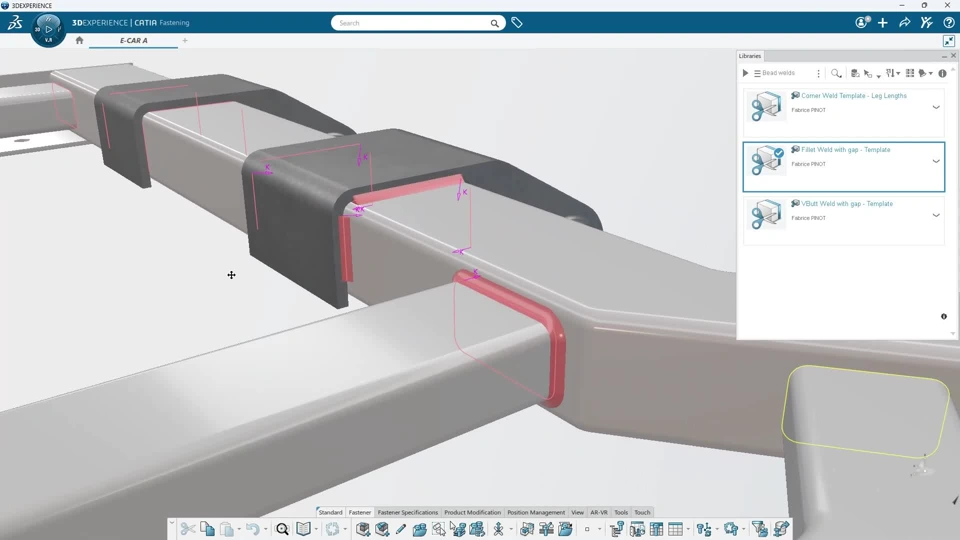The height and width of the screenshot is (540, 960).
Task: Open the collaboration tools icon in the top bar
Action: coord(926,23)
